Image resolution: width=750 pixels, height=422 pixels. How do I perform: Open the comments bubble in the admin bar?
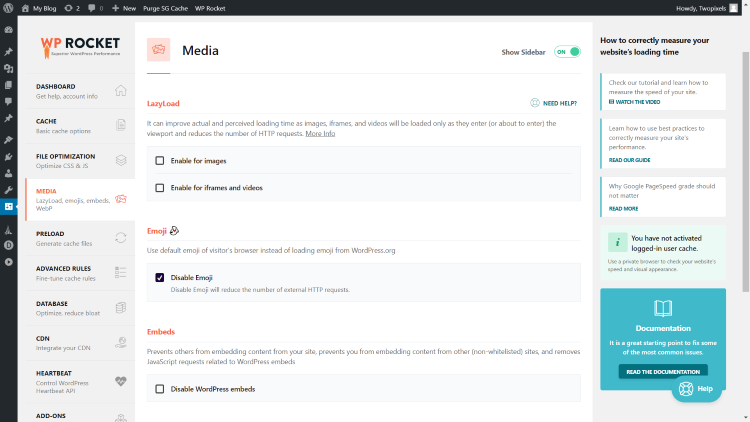(x=95, y=8)
